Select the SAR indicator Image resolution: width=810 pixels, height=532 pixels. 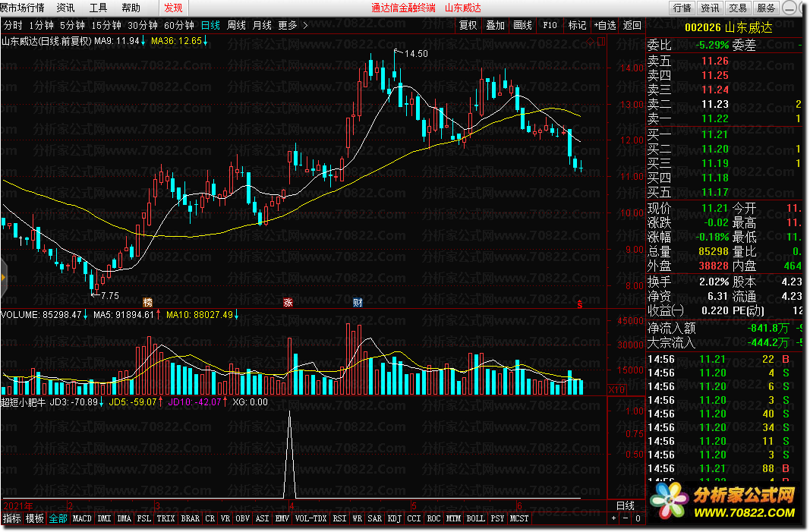click(374, 518)
